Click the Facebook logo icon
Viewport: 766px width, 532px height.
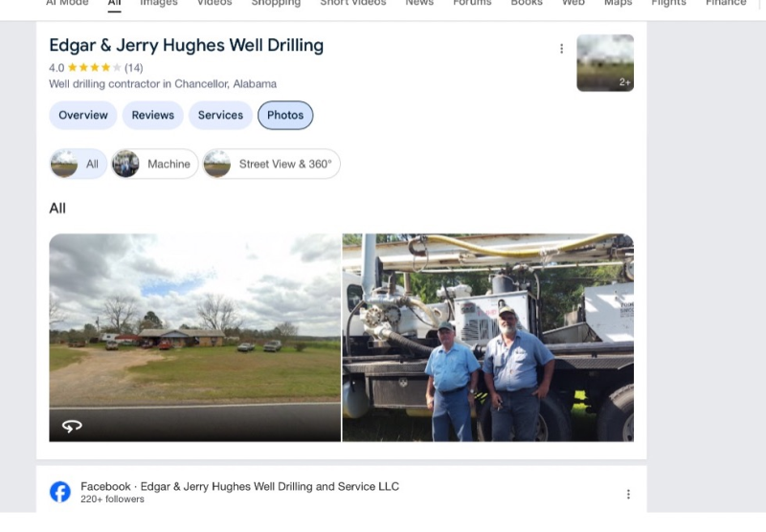tap(60, 492)
